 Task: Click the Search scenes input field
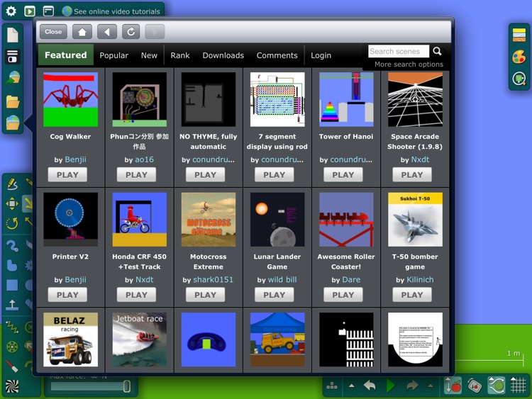(x=399, y=51)
